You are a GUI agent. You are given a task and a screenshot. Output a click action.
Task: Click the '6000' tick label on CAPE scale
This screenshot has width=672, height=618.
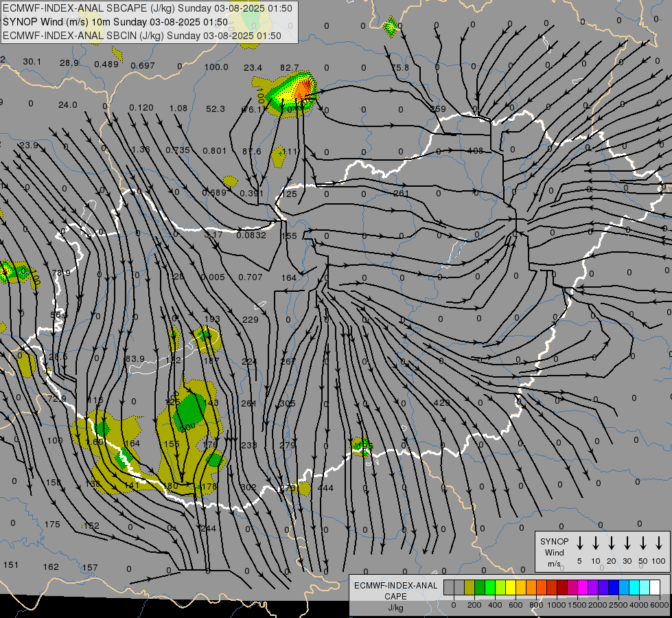pos(659,605)
